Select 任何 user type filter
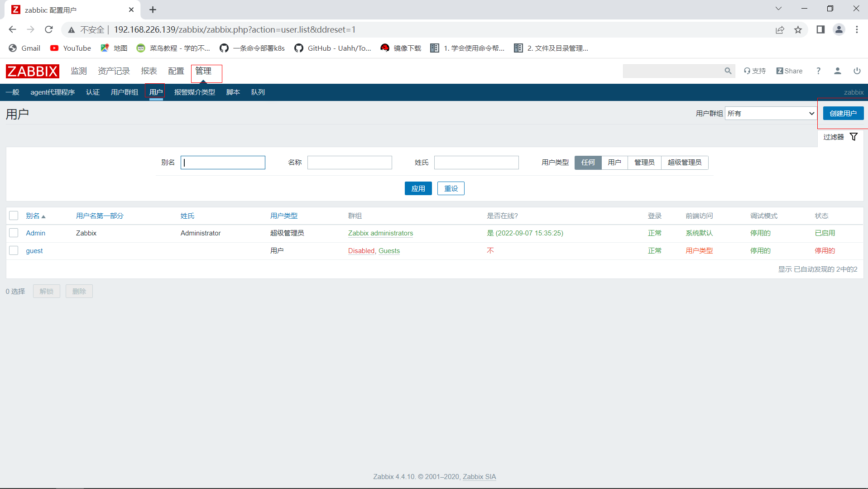The height and width of the screenshot is (489, 868). (588, 163)
